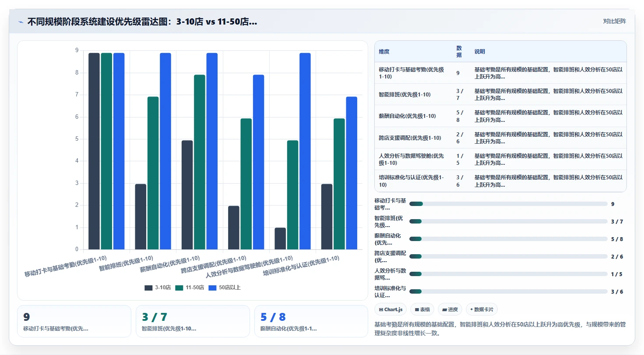Click the 跨店支援调配 x-axis label on the chart
Image resolution: width=644 pixels, height=355 pixels.
click(x=213, y=264)
